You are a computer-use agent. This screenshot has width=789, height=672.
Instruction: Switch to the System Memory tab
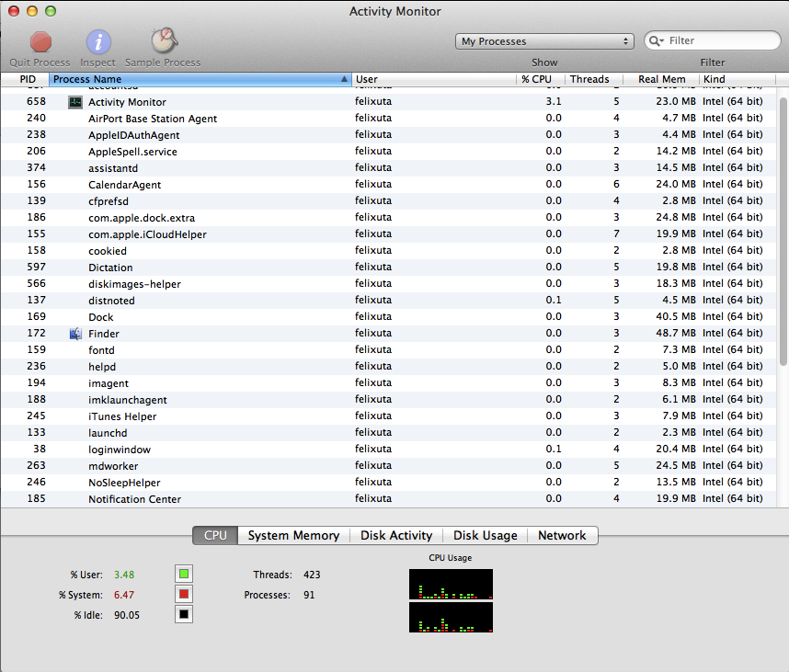(x=294, y=536)
